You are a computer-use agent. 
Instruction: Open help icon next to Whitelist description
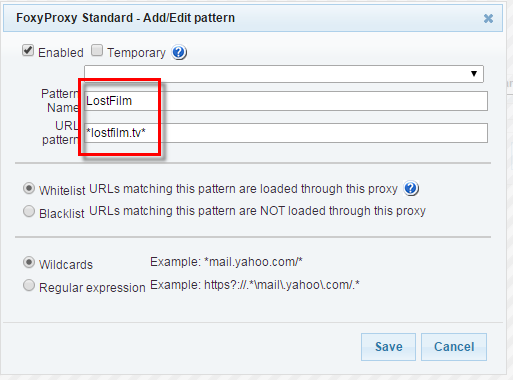[x=411, y=188]
